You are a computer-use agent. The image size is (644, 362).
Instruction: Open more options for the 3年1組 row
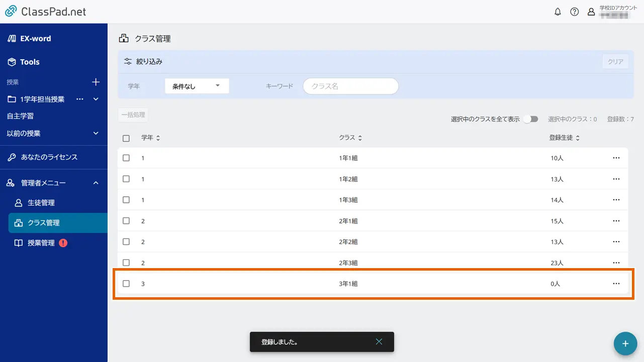coord(616,284)
